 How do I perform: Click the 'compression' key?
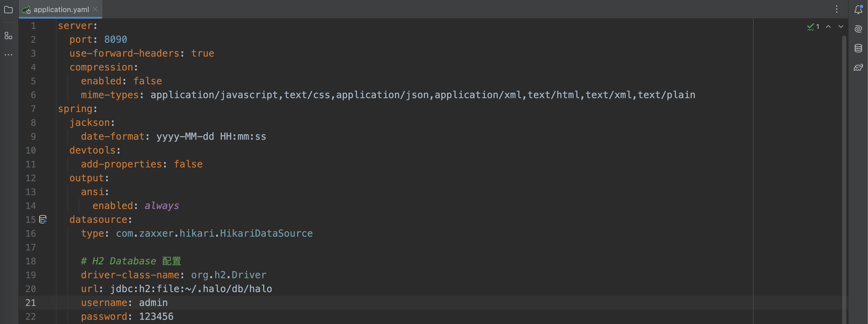[x=101, y=67]
